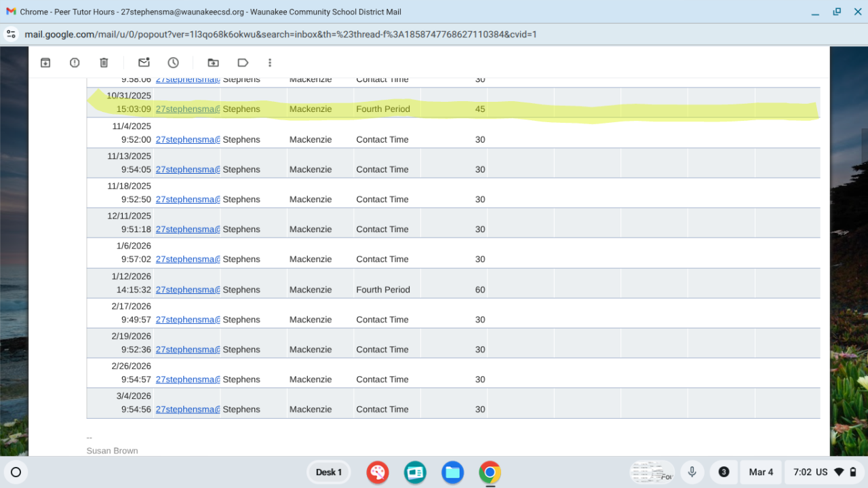The width and height of the screenshot is (868, 488).
Task: Open the ChromeOS launcher circle button
Action: click(x=16, y=472)
